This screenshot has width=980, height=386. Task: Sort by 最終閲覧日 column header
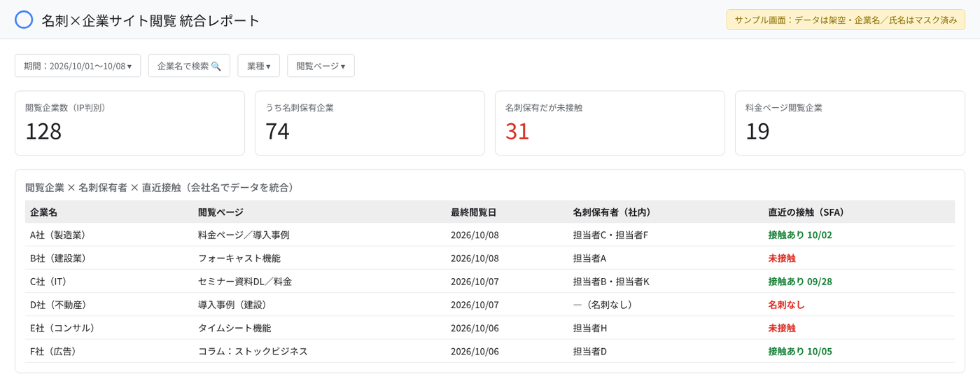[473, 212]
